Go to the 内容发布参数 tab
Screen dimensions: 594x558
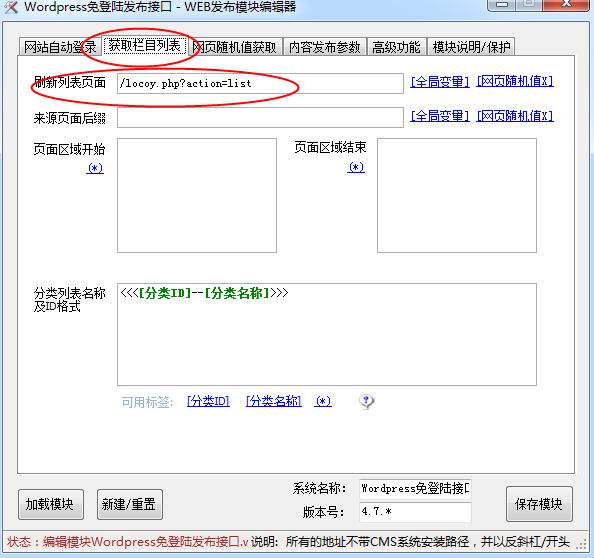(325, 47)
